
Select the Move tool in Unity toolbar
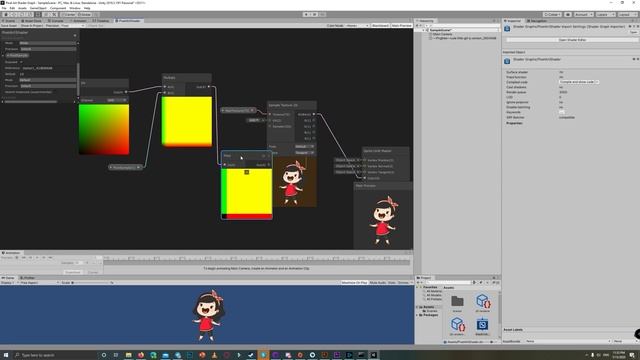click(x=13, y=15)
